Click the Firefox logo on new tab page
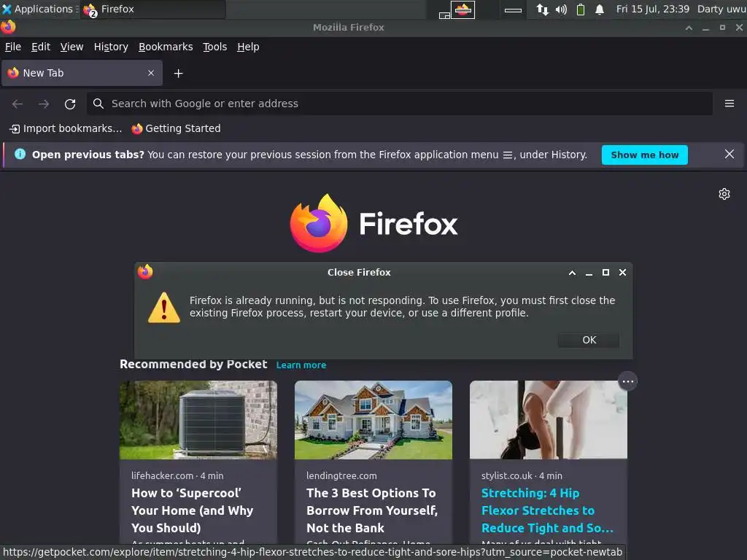Image resolution: width=747 pixels, height=560 pixels. pos(373,223)
